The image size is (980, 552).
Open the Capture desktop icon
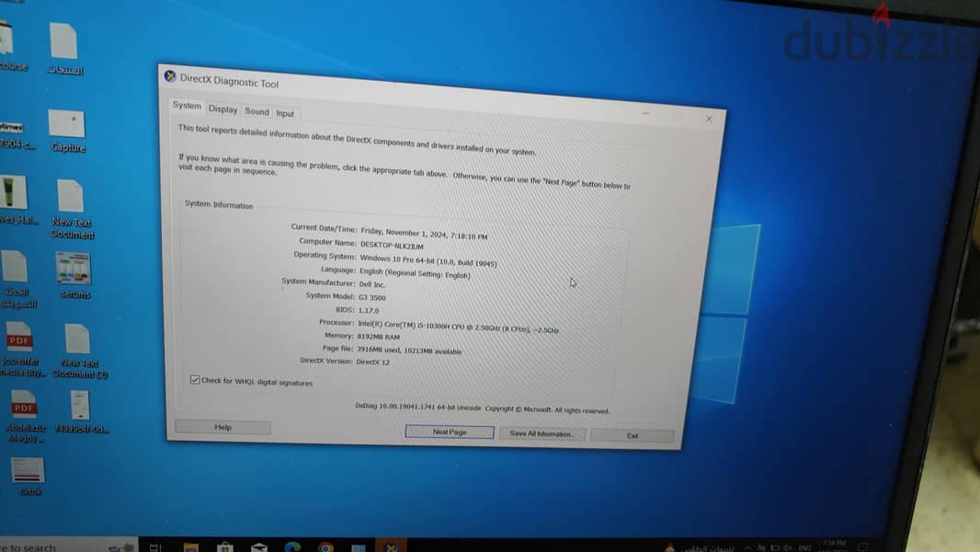click(67, 132)
